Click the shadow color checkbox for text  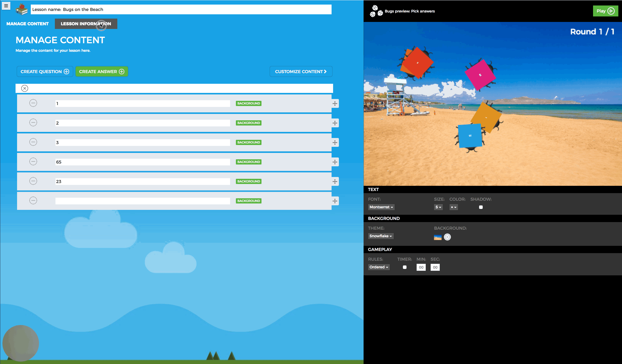(x=481, y=207)
